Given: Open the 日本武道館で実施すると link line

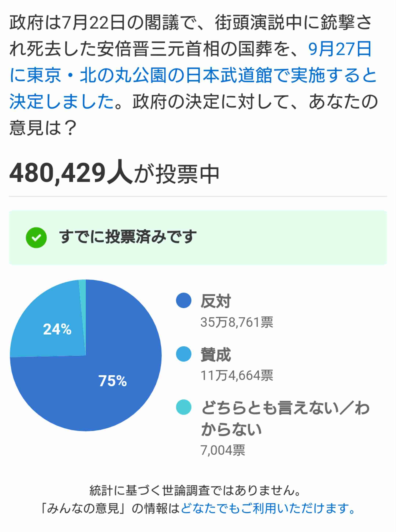Looking at the screenshot, I should click(193, 75).
